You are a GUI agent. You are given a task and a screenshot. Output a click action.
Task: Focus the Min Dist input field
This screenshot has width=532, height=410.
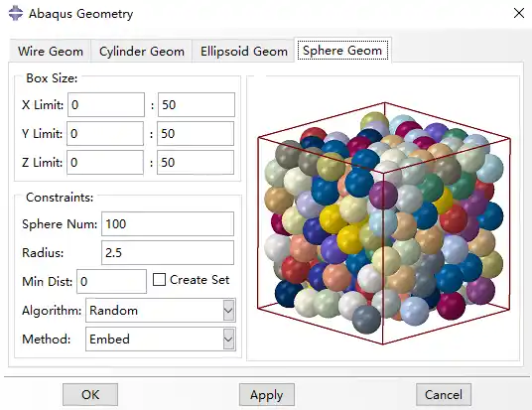[x=111, y=281]
